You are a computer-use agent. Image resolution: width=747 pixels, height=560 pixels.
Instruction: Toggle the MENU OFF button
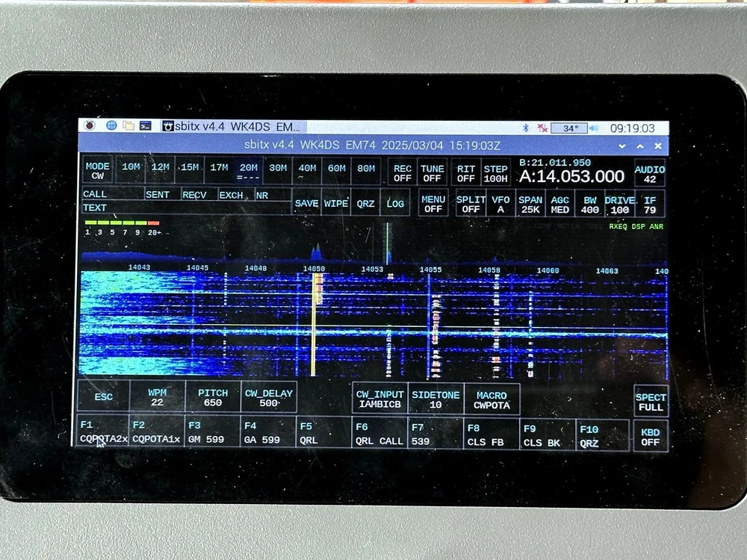pyautogui.click(x=433, y=205)
